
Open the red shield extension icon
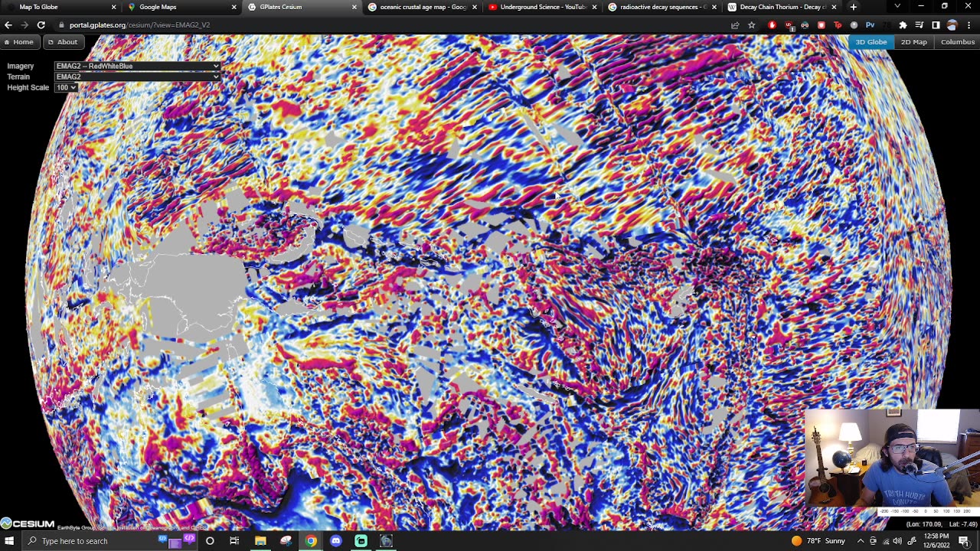pyautogui.click(x=822, y=25)
